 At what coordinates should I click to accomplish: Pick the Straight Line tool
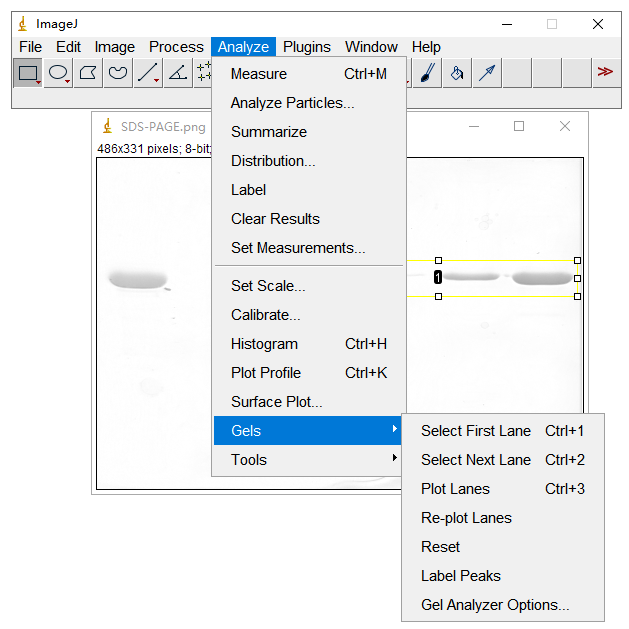pyautogui.click(x=147, y=72)
